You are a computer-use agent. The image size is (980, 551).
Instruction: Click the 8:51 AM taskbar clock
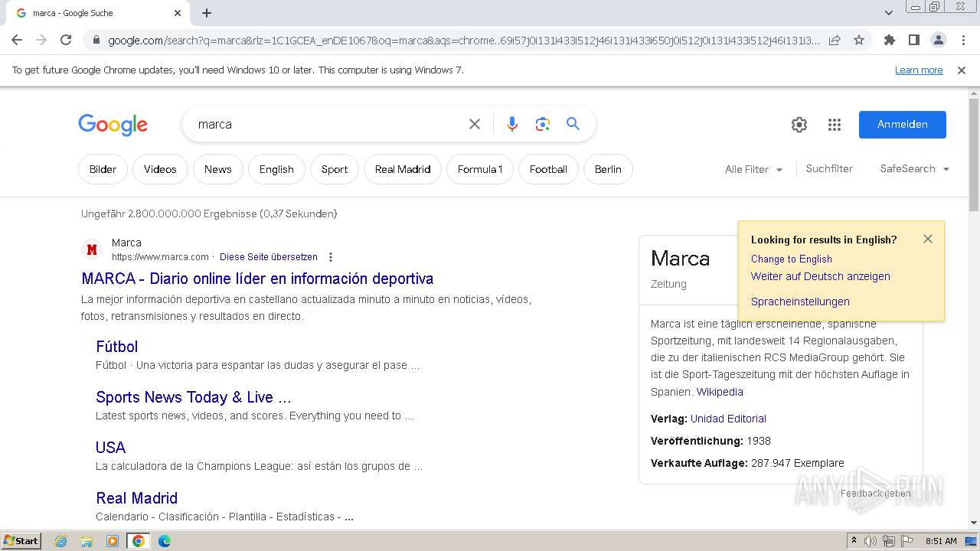[941, 541]
